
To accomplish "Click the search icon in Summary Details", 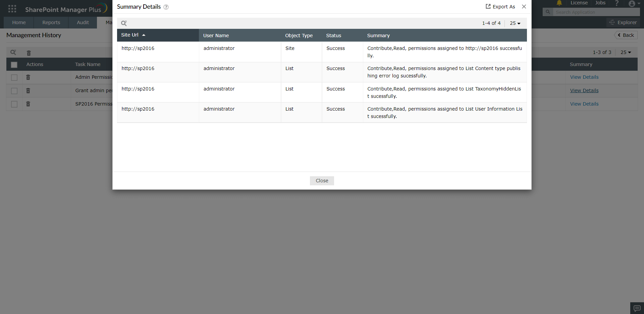I will (124, 23).
